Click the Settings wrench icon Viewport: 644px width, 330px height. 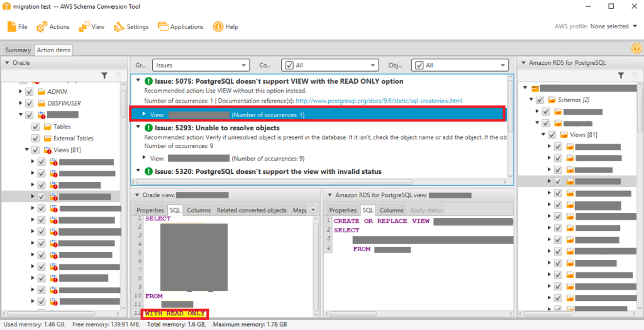tap(119, 26)
